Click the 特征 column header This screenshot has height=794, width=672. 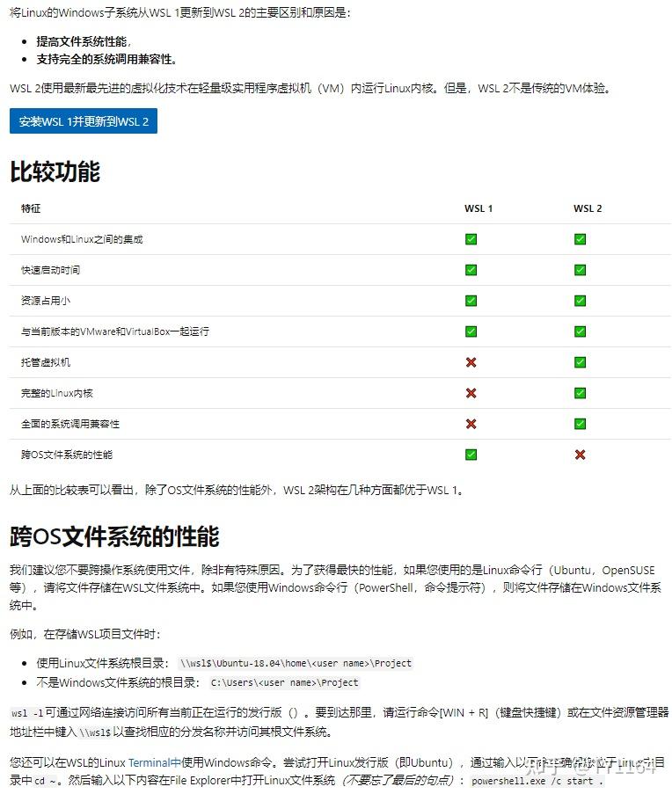point(31,208)
